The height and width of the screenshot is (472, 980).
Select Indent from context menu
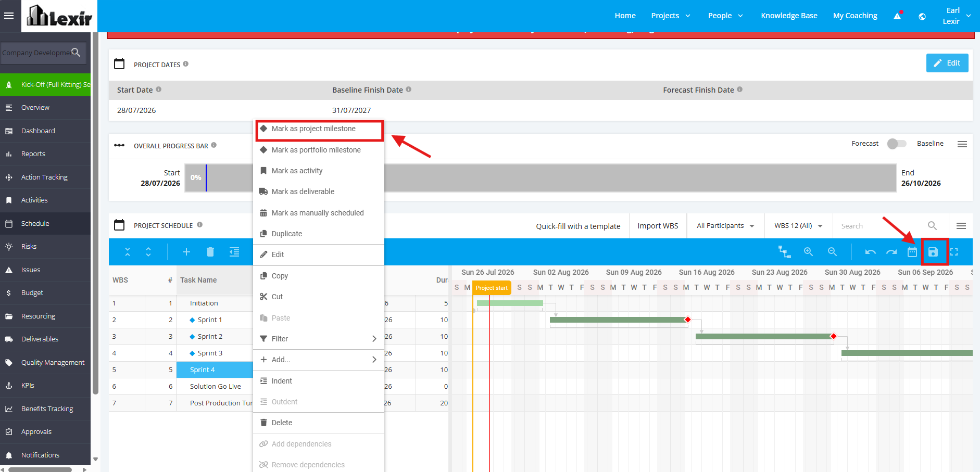pyautogui.click(x=319, y=381)
